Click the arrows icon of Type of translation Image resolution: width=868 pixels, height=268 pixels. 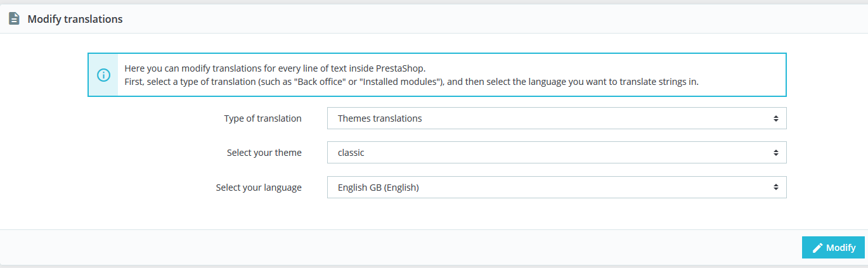pos(775,118)
